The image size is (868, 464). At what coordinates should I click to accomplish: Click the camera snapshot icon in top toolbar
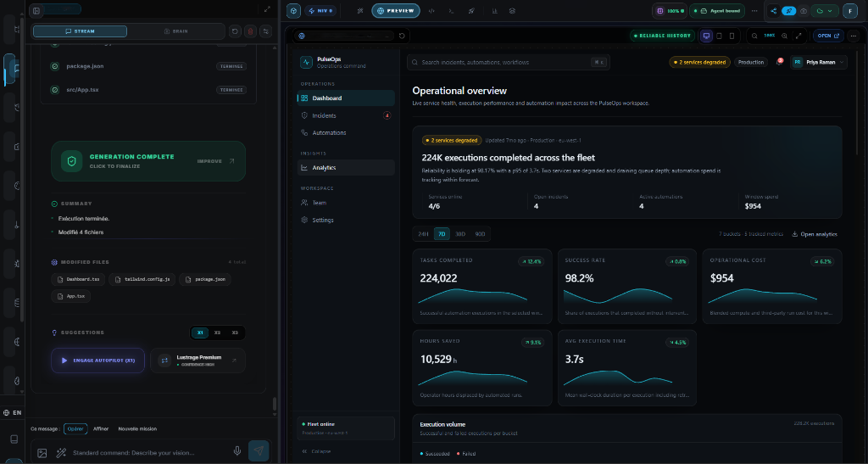(804, 10)
